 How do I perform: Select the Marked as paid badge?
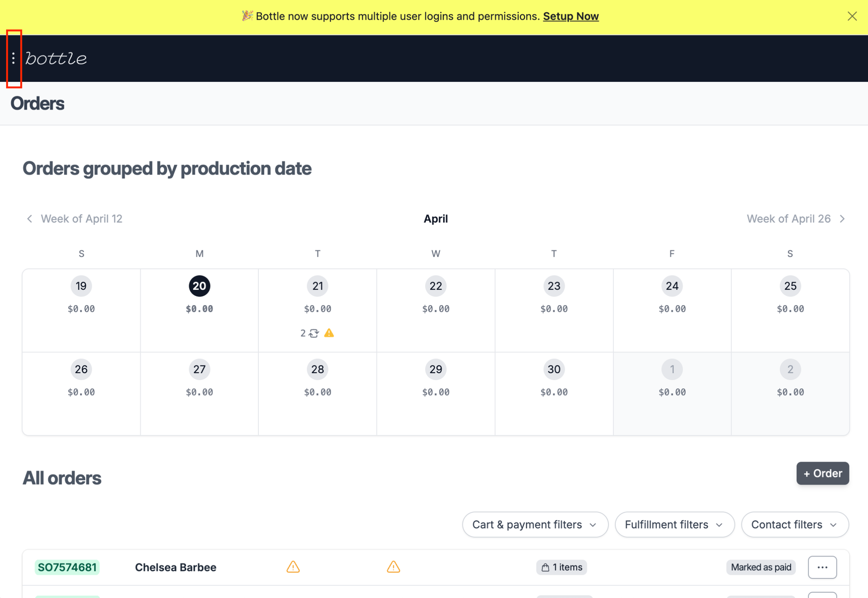[x=761, y=567]
